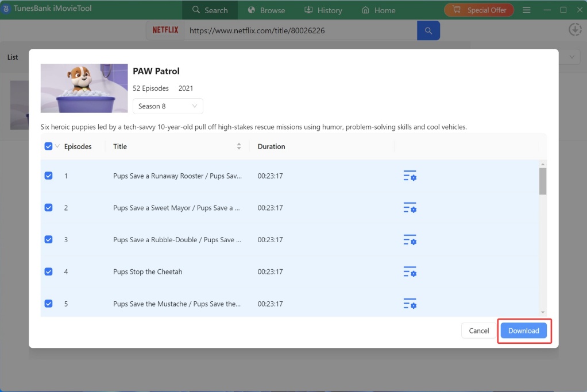Deselect episode 2 checkbox
Image resolution: width=587 pixels, height=392 pixels.
pyautogui.click(x=48, y=207)
